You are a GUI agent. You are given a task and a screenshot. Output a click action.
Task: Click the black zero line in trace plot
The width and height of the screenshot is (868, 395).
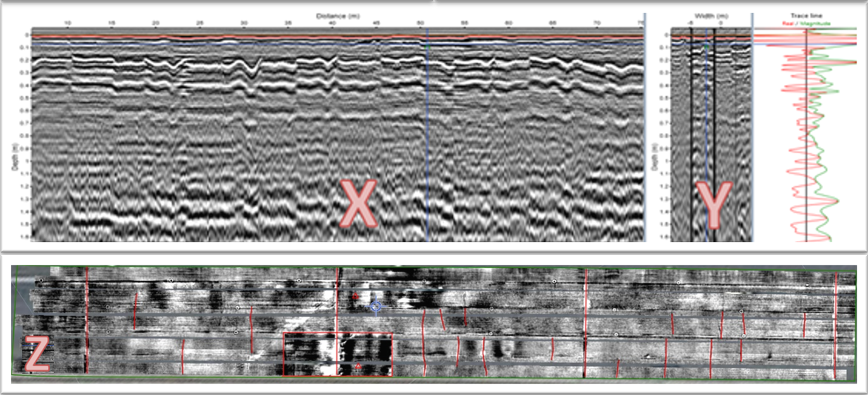[806, 158]
